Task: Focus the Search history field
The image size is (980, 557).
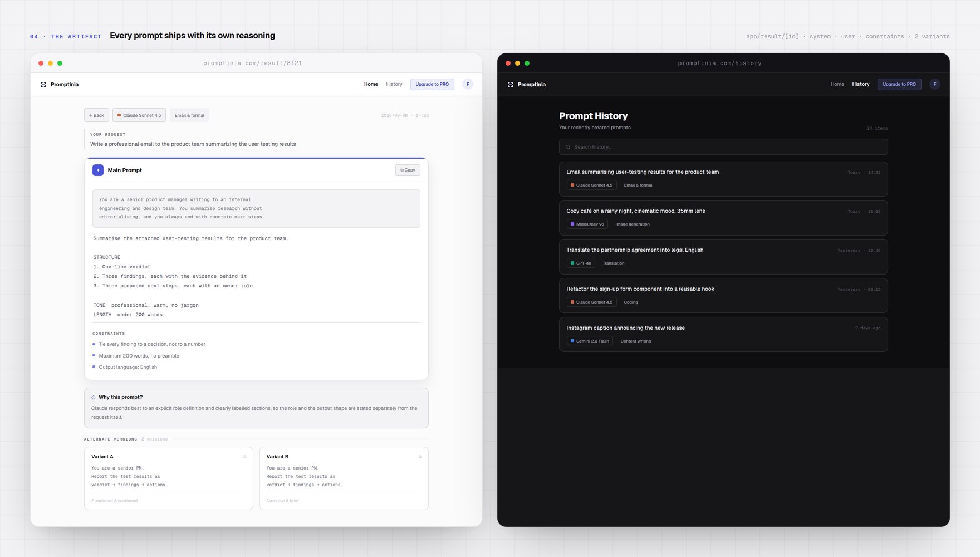Action: [723, 147]
